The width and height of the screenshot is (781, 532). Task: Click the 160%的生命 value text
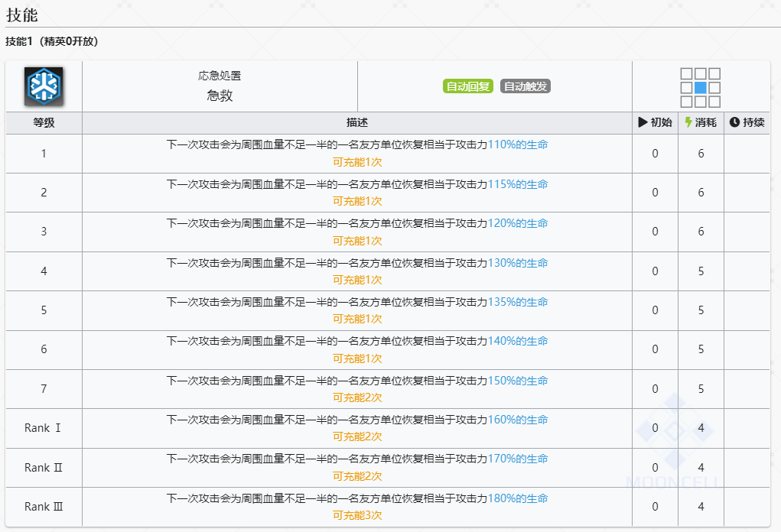[x=518, y=420]
